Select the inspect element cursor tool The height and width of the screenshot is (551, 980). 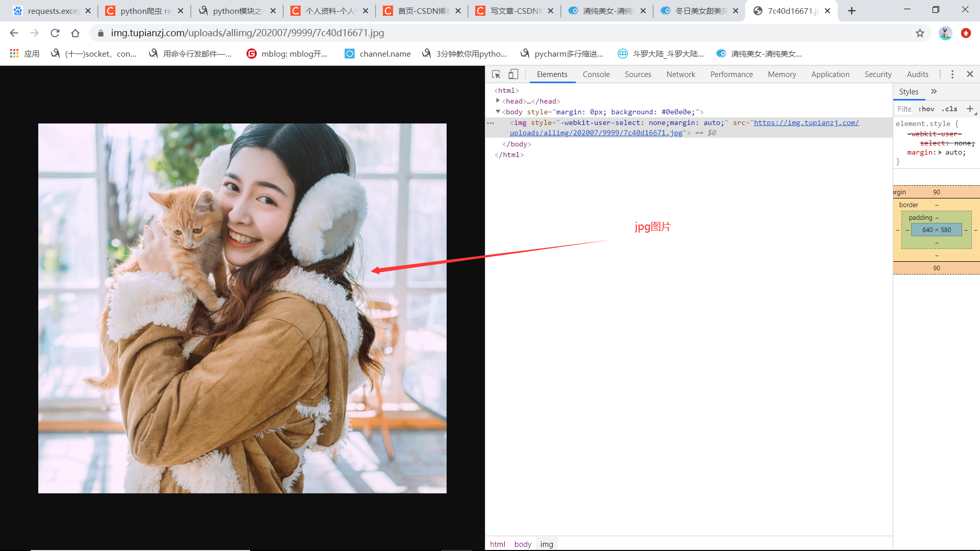tap(496, 74)
